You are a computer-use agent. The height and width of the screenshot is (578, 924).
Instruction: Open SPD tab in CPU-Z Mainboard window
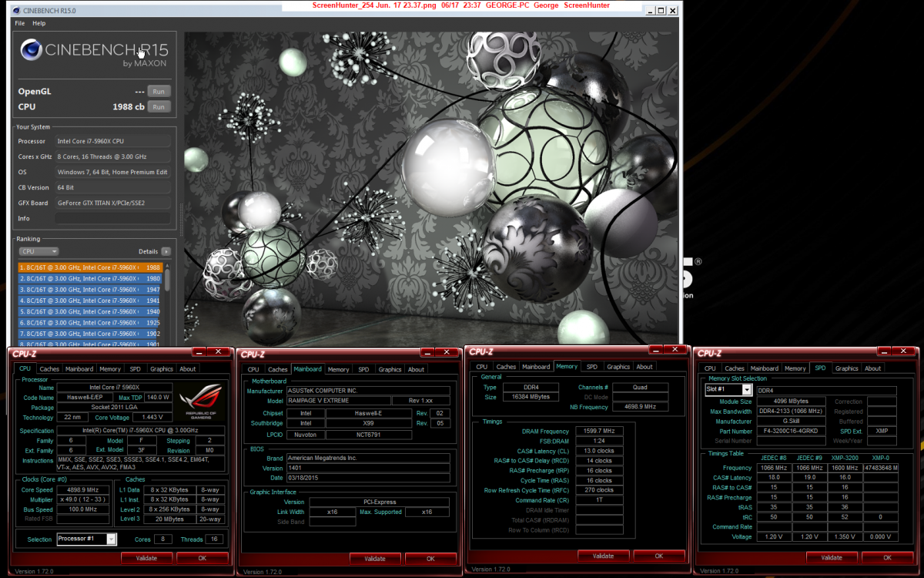point(363,370)
